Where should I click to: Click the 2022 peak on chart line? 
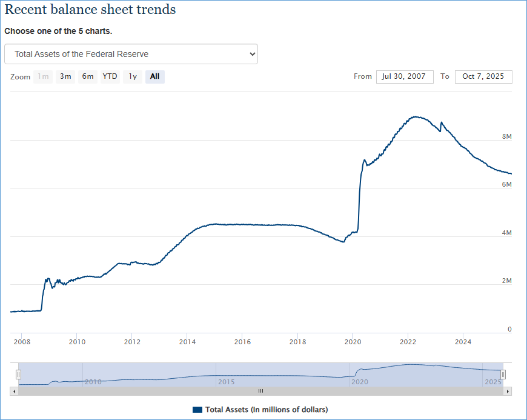click(x=415, y=116)
